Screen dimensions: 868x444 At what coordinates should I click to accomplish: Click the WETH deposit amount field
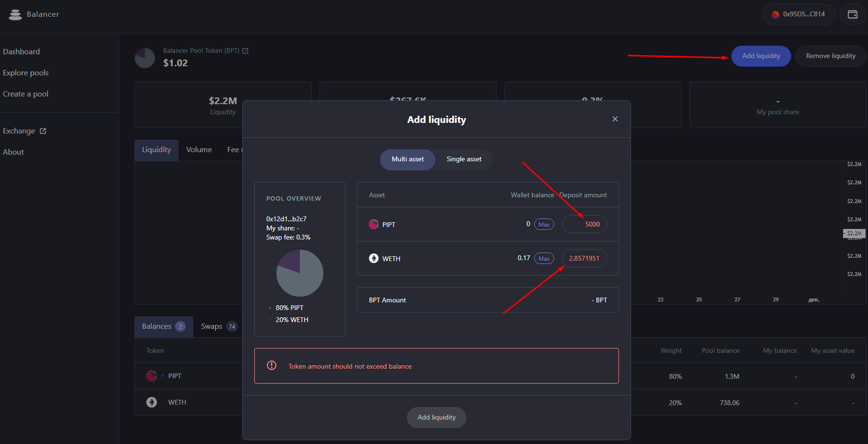[584, 258]
